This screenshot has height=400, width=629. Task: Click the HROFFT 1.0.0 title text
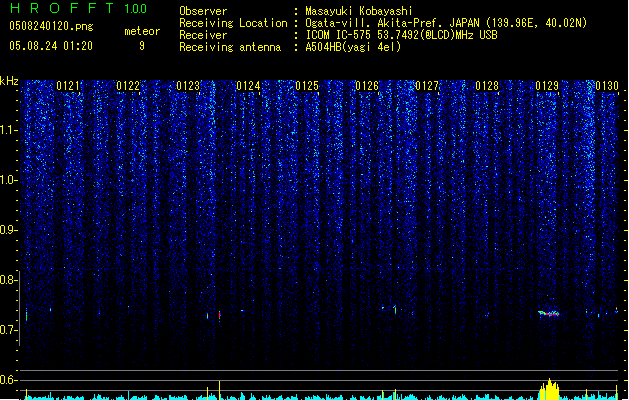click(x=79, y=8)
